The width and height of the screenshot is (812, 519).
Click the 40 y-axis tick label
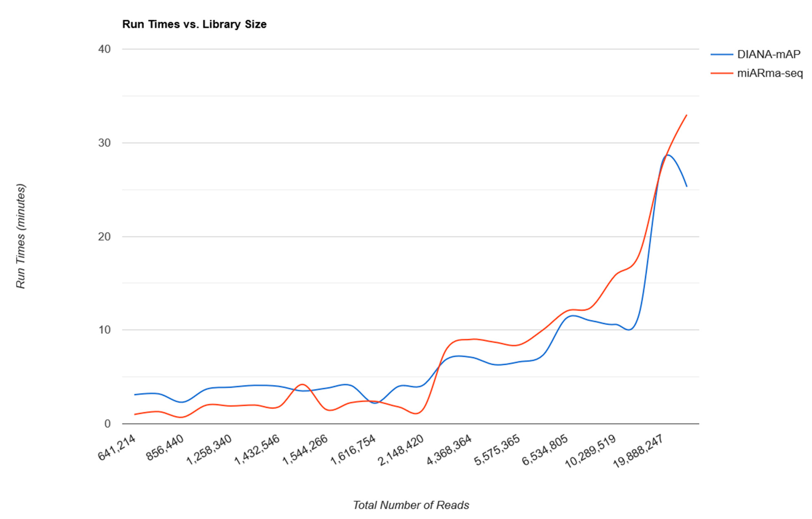104,49
